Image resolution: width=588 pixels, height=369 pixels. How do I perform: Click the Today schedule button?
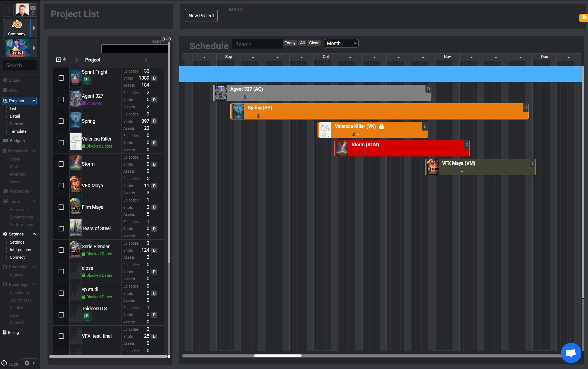click(x=290, y=43)
